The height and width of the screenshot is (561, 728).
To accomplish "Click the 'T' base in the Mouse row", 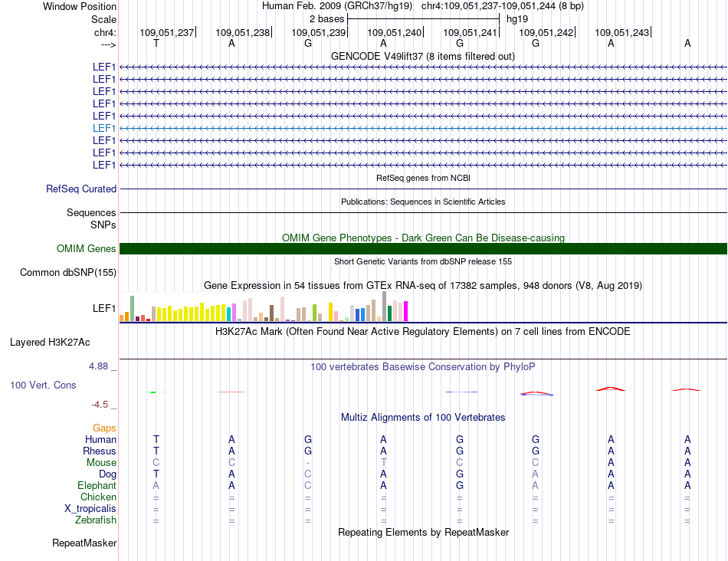I will pyautogui.click(x=383, y=463).
